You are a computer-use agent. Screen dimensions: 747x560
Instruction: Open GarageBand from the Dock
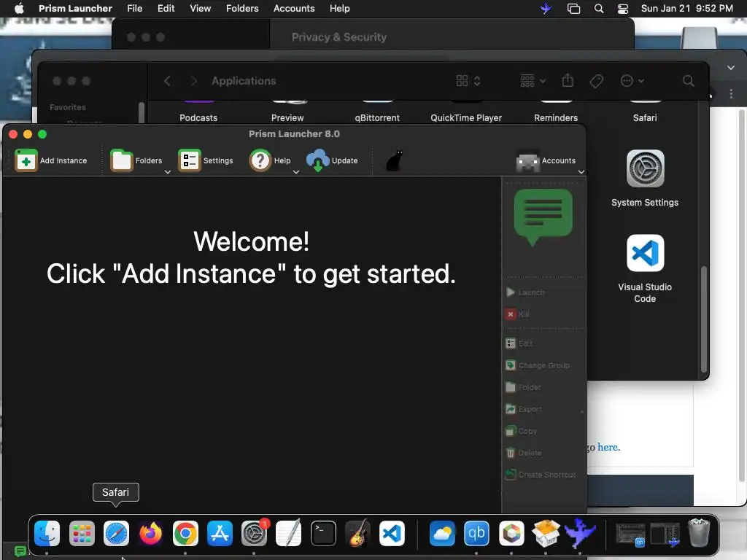pos(357,533)
